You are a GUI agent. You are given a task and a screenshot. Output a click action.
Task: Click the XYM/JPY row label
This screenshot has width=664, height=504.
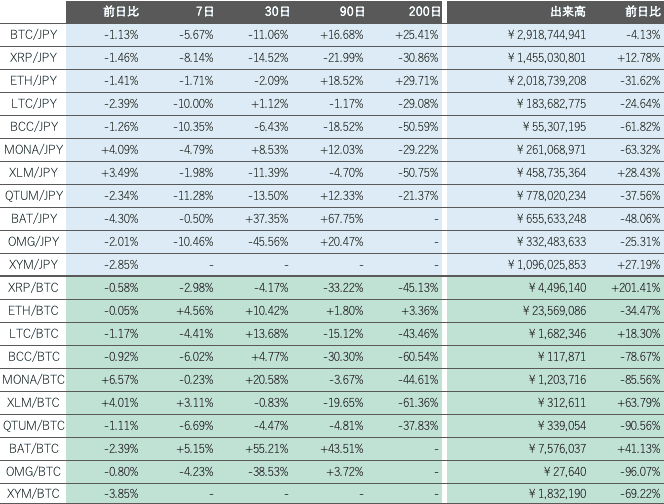click(x=33, y=264)
